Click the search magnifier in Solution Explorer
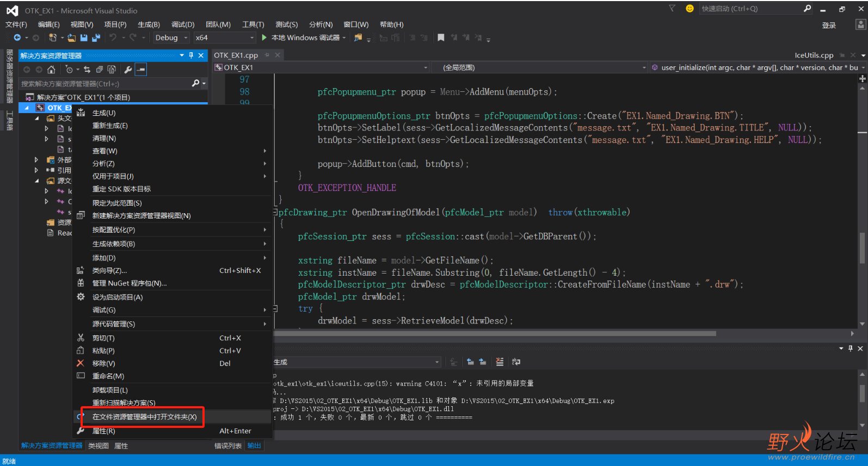Viewport: 868px width, 466px height. click(196, 83)
